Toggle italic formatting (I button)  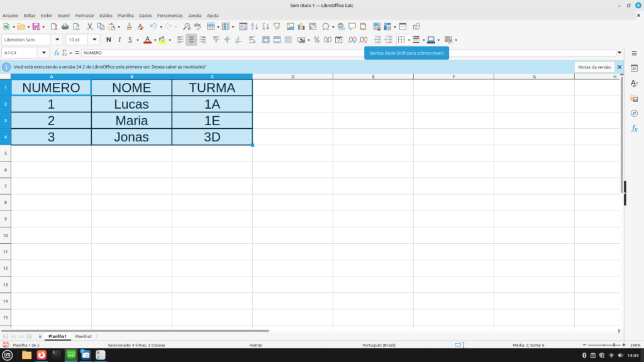(119, 40)
